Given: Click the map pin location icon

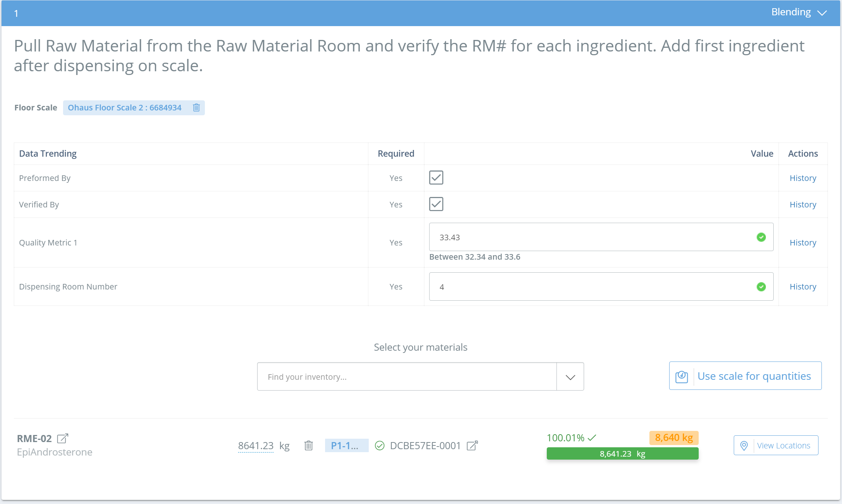Looking at the screenshot, I should (744, 445).
